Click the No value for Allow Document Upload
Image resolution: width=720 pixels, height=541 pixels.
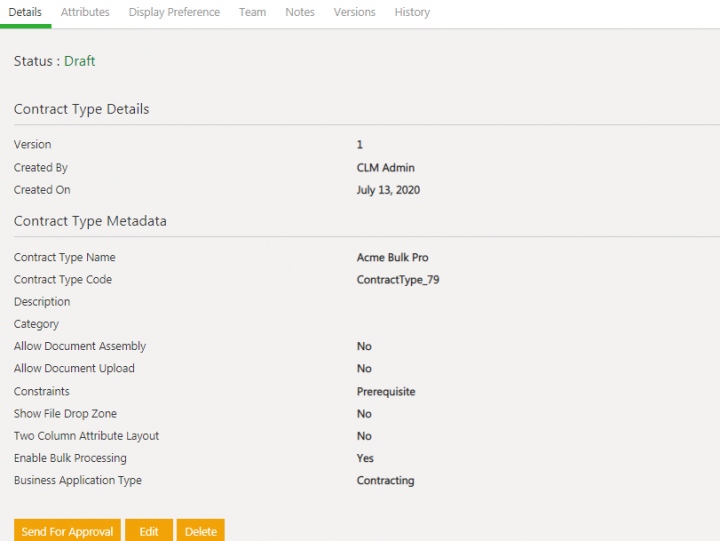coord(364,368)
